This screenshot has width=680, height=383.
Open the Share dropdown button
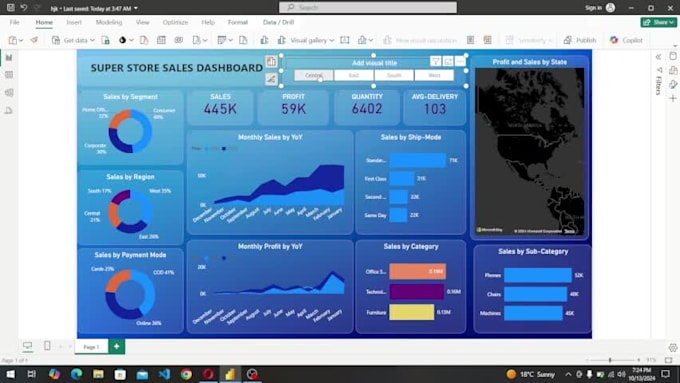pos(659,22)
